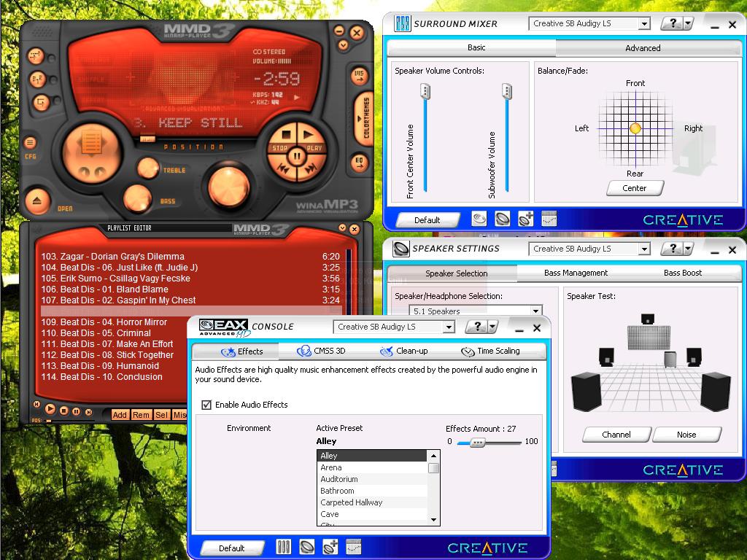Open graphic equalizer icon in Surround Mixer toolbar
The height and width of the screenshot is (560, 747).
click(549, 219)
